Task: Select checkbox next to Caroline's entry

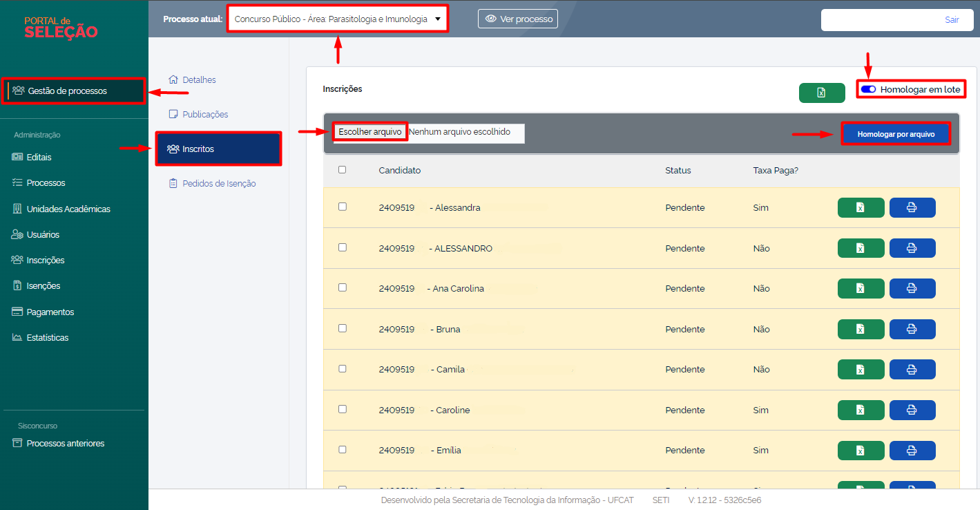Action: click(343, 409)
